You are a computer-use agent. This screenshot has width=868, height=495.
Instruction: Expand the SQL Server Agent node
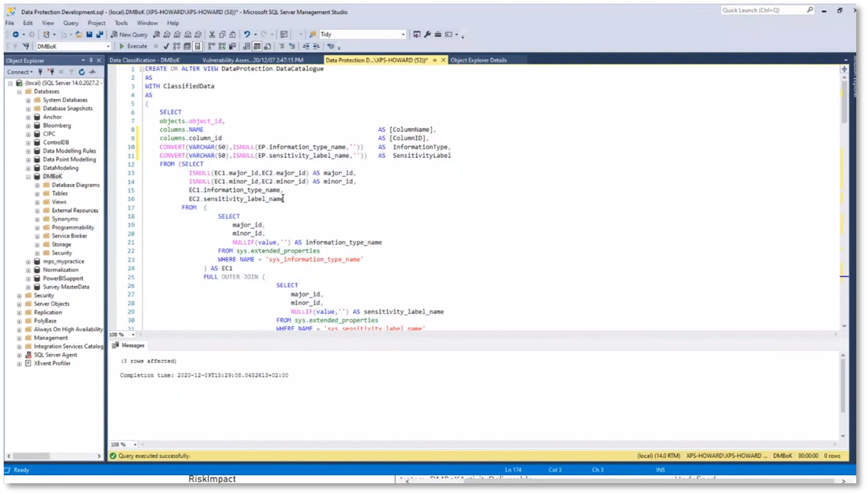[20, 355]
